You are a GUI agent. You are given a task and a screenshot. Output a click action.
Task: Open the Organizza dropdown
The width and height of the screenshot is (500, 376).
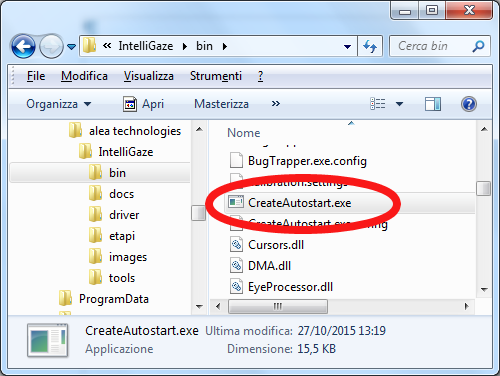59,104
